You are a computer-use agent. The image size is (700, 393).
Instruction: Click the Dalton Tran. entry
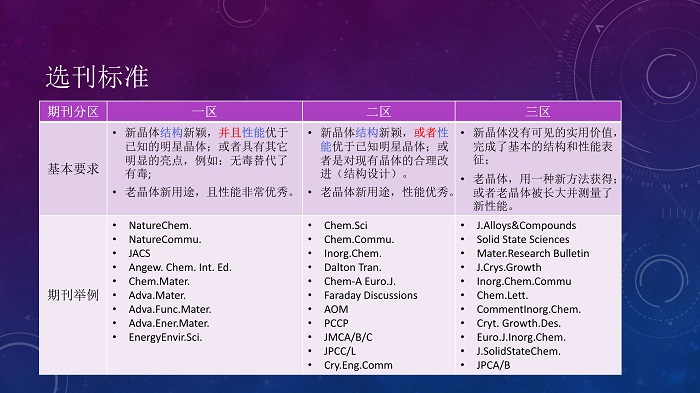click(x=353, y=268)
